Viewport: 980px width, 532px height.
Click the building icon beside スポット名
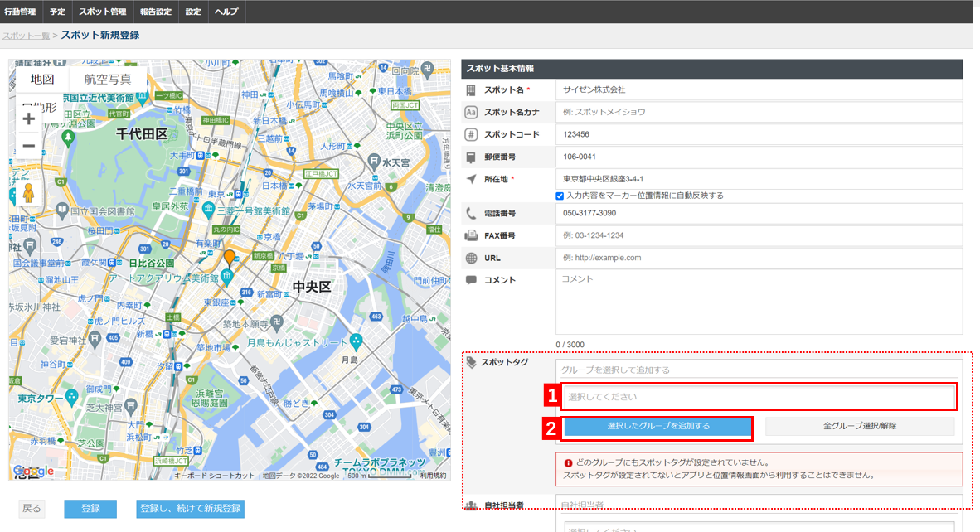coord(471,90)
